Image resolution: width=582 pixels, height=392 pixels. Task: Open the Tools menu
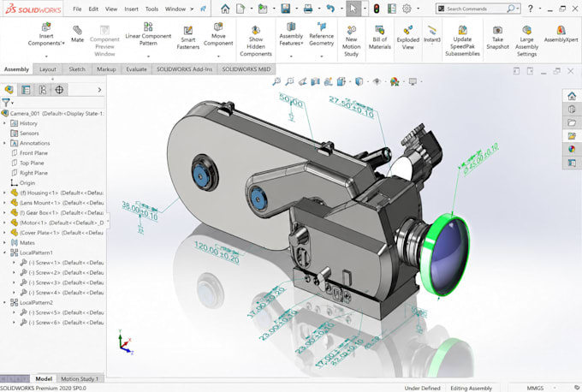(x=151, y=9)
